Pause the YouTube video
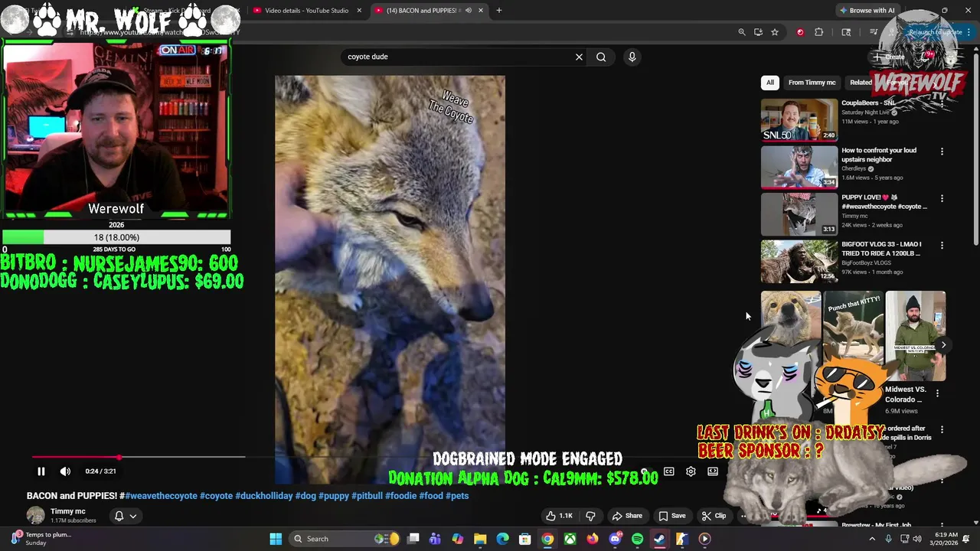980x551 pixels. click(x=41, y=471)
